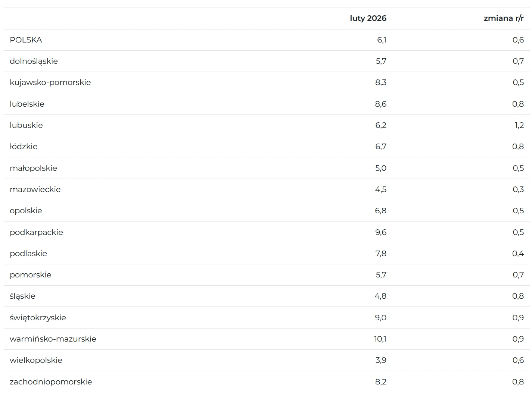The image size is (532, 396).
Task: Click the lubelskie region name
Action: [x=27, y=104]
